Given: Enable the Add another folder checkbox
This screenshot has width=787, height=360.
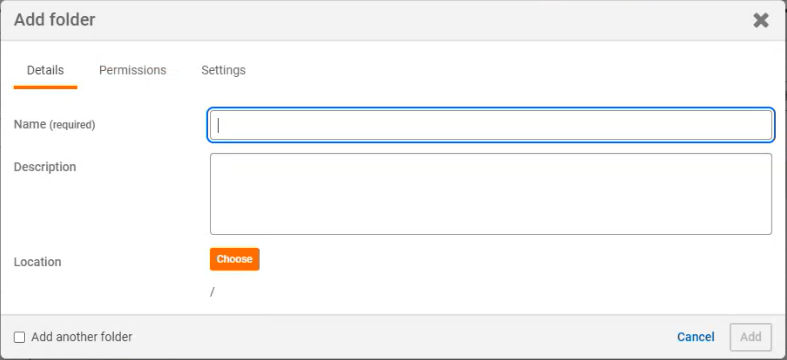Looking at the screenshot, I should coord(19,337).
